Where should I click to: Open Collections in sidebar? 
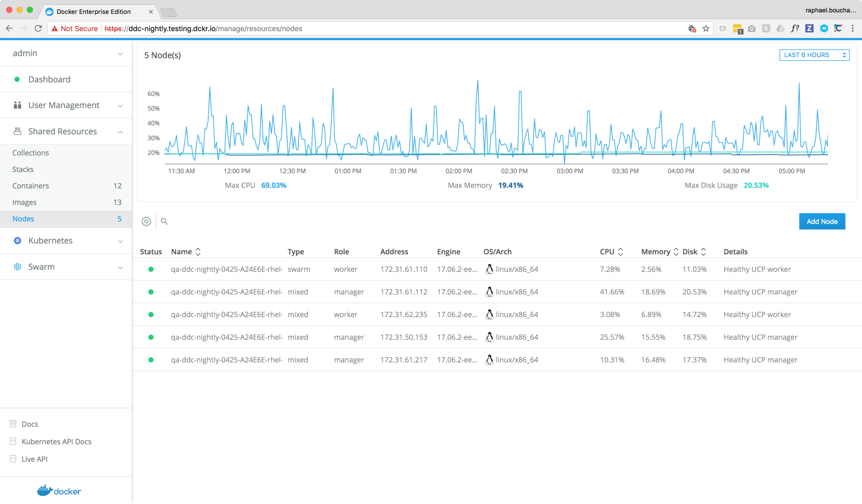pyautogui.click(x=66, y=153)
